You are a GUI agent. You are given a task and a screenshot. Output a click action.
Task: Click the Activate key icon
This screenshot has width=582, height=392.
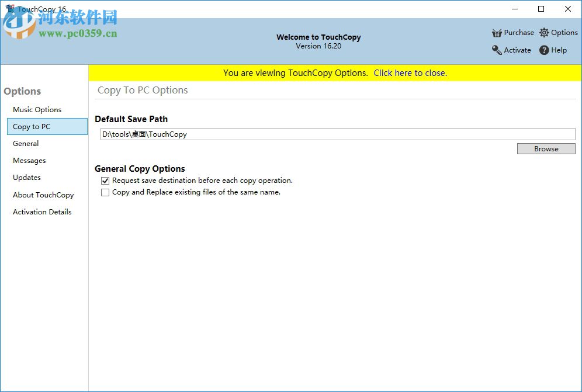pyautogui.click(x=497, y=50)
